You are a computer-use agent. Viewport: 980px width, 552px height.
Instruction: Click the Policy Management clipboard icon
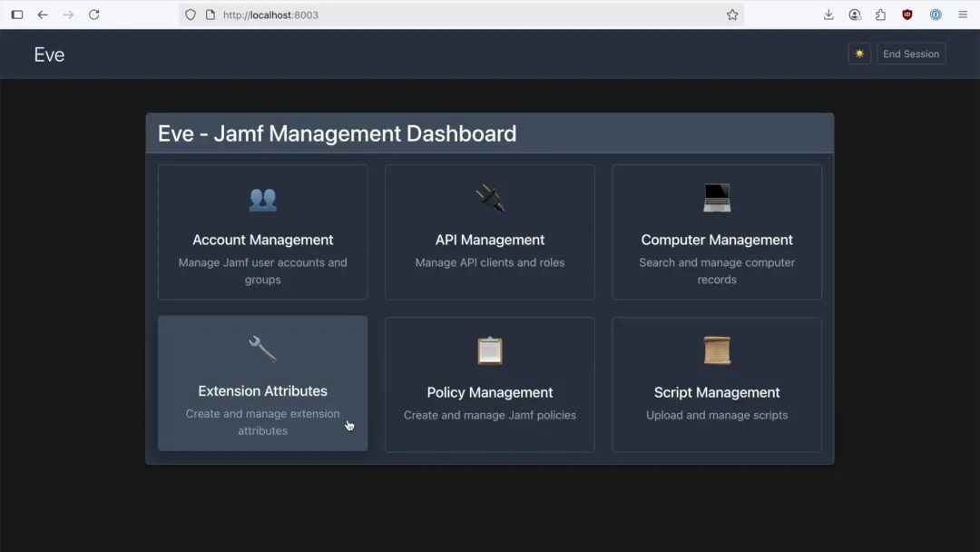tap(490, 350)
